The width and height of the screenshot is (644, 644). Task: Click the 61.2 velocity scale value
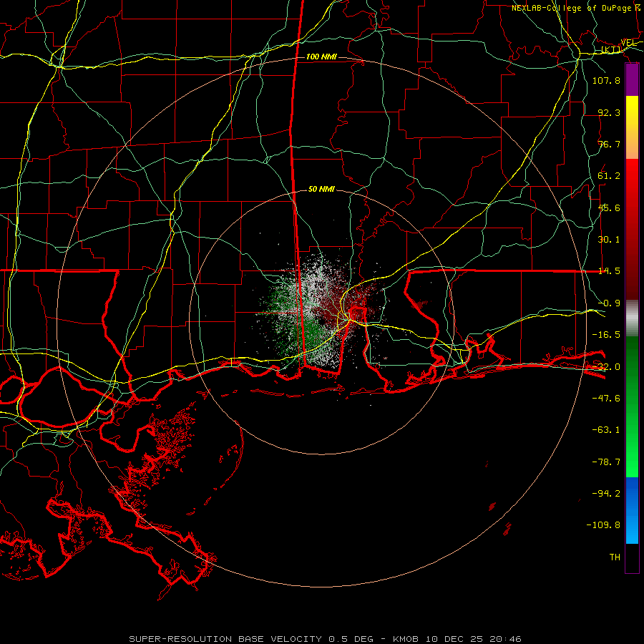coord(609,176)
